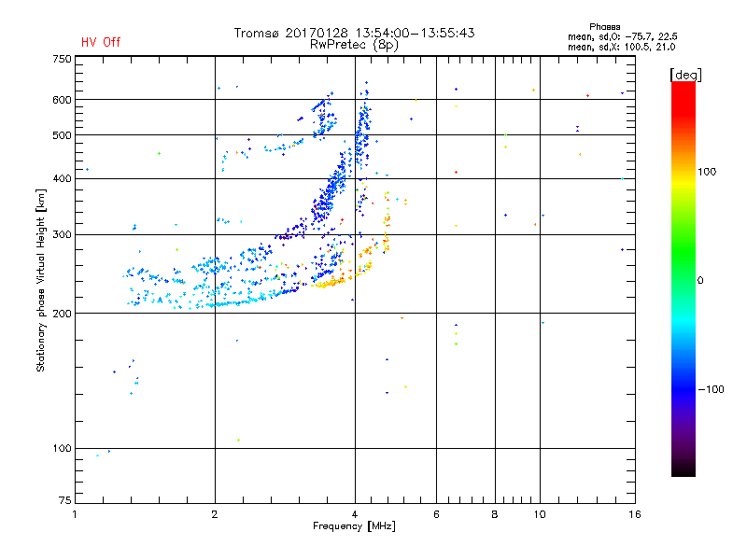Click the x-axis label '10'
747x560 pixels.
click(x=540, y=514)
